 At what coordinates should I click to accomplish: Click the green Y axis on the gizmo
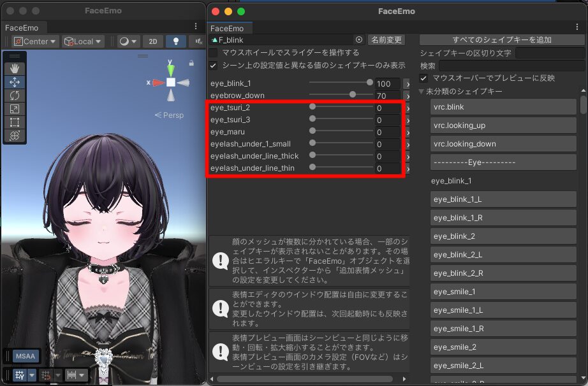tap(170, 69)
